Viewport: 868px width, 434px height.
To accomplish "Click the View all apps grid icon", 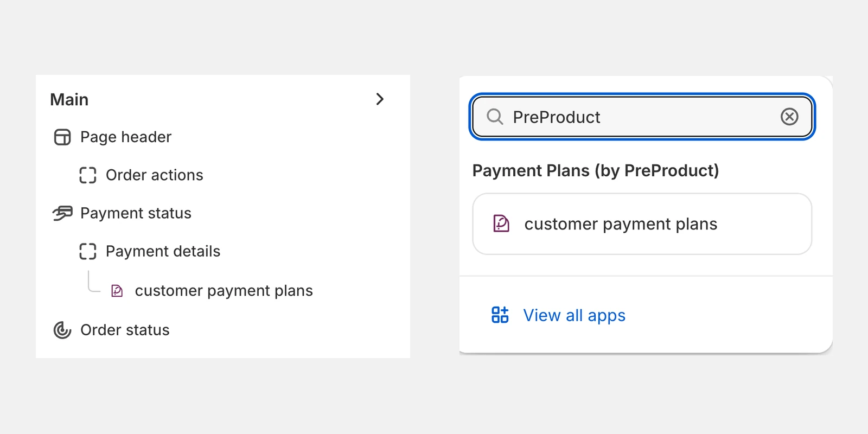I will (500, 315).
